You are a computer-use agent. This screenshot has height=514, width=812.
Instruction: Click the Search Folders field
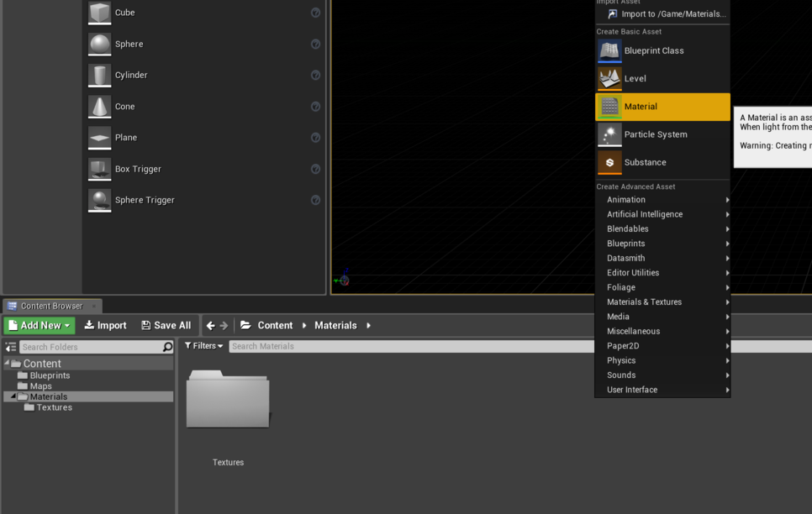click(x=91, y=347)
